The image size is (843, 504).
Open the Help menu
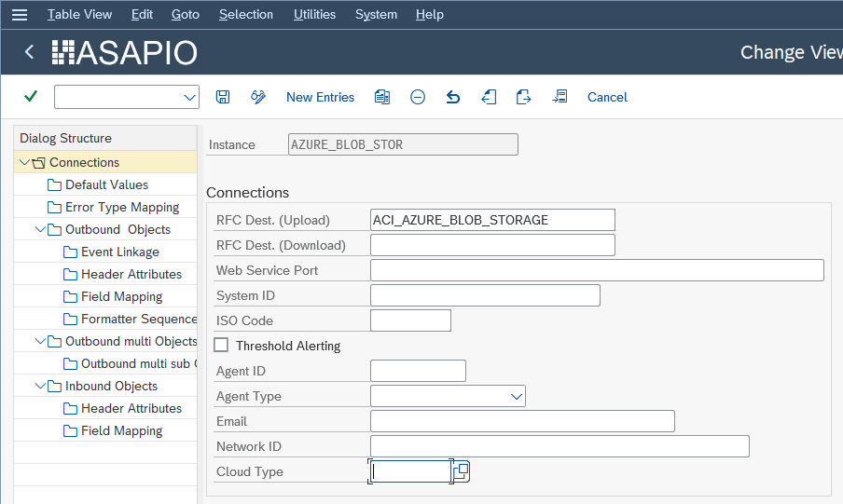pyautogui.click(x=430, y=15)
